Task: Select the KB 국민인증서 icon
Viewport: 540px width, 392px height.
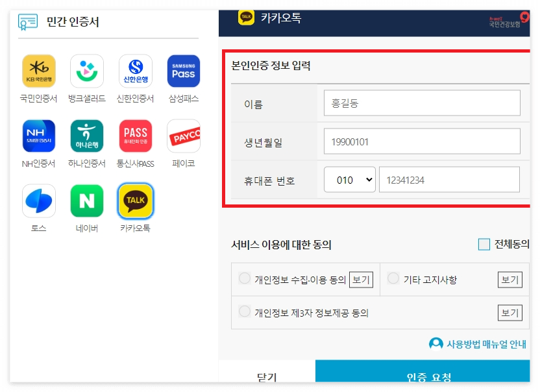Action: 38,71
